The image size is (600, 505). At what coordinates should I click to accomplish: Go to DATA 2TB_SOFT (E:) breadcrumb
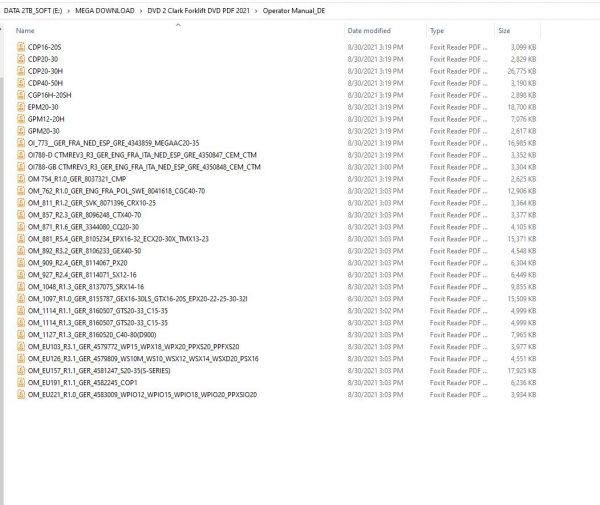[x=33, y=11]
